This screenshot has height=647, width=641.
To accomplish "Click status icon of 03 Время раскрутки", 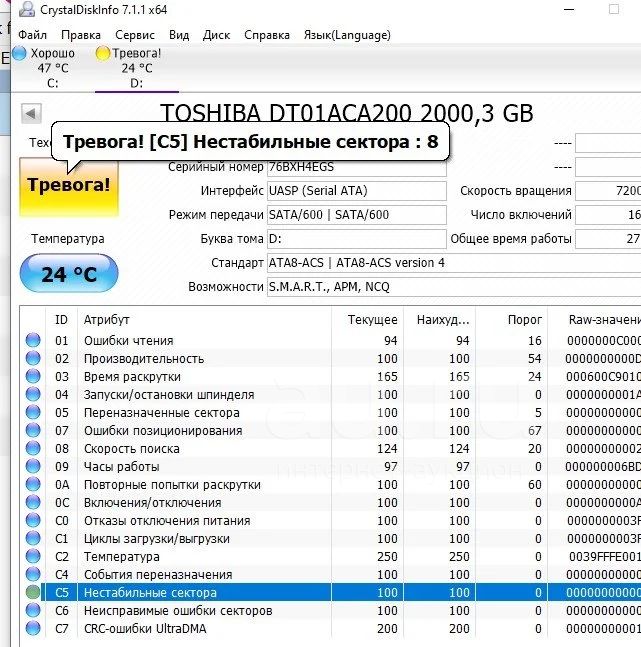I will (33, 376).
